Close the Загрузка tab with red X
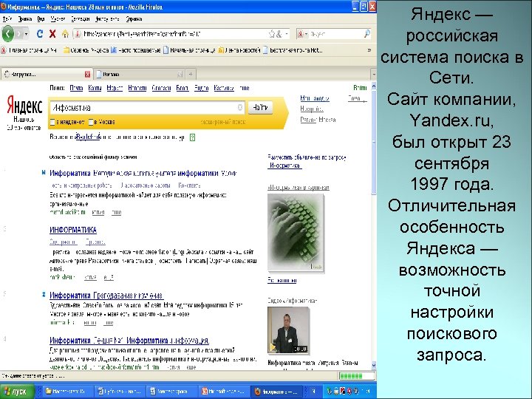 click(87, 75)
